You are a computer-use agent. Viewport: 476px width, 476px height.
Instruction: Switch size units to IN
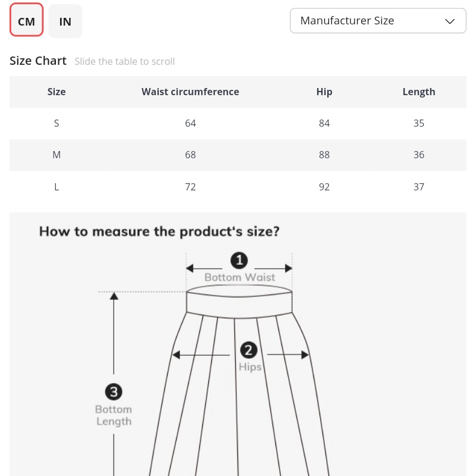[65, 21]
